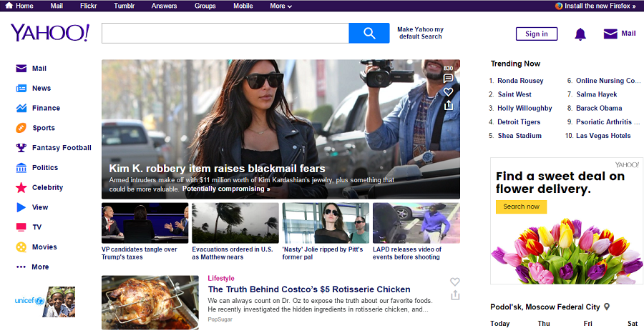This screenshot has width=644, height=333.
Task: Click the Sign in button
Action: (536, 34)
